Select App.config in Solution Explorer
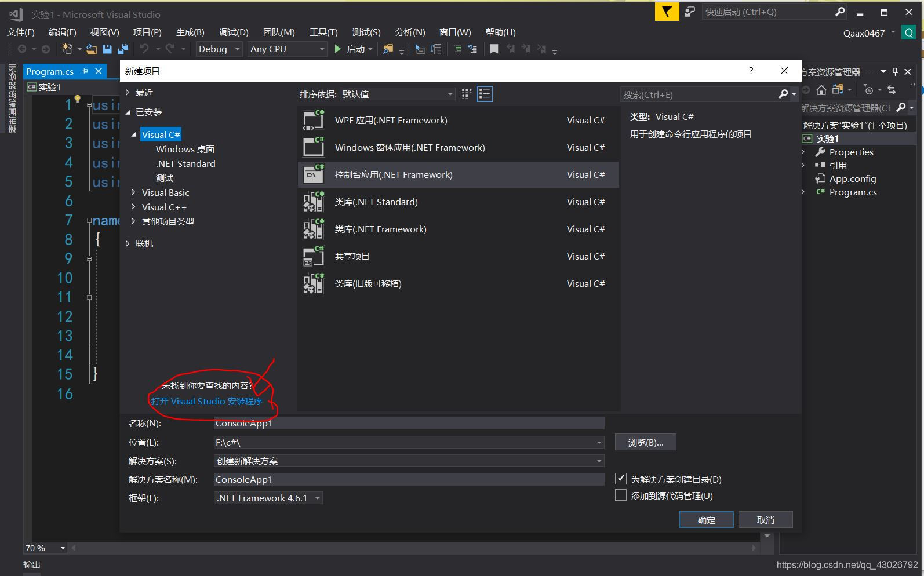The width and height of the screenshot is (924, 576). [852, 178]
